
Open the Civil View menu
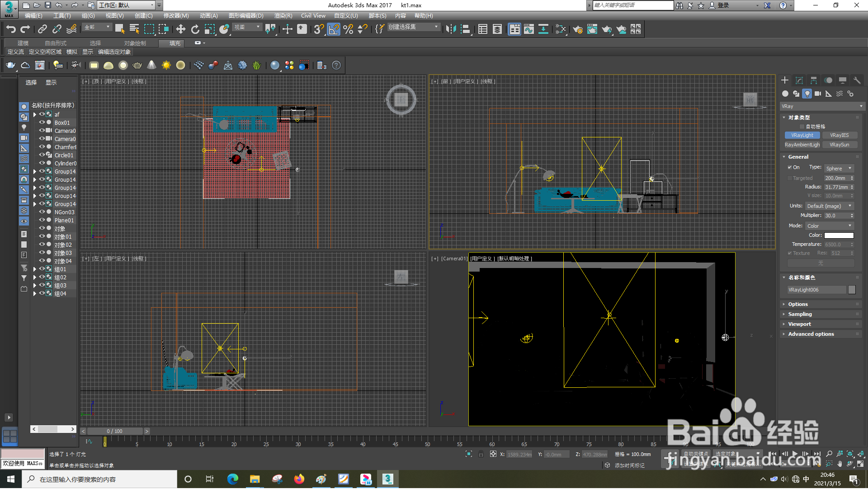tap(313, 16)
